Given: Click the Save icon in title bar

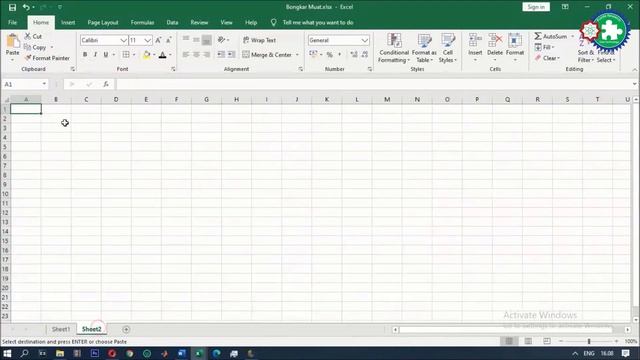Looking at the screenshot, I should [x=12, y=7].
